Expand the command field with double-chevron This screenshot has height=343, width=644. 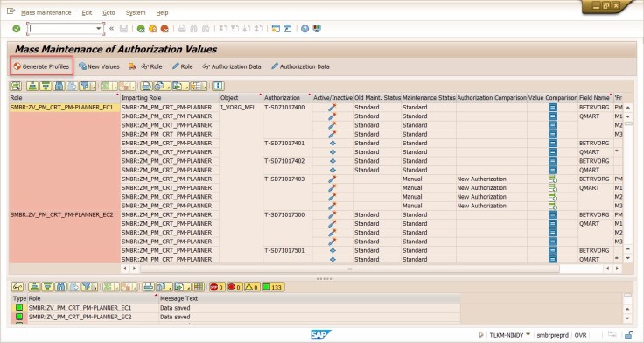[111, 28]
